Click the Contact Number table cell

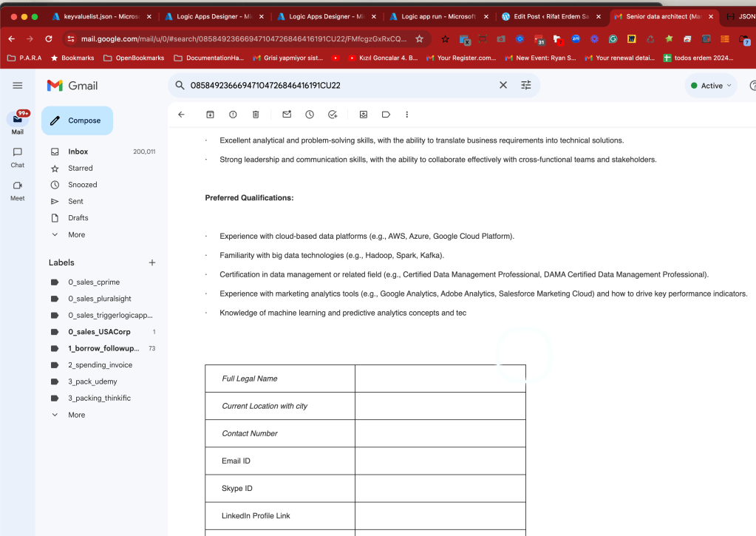280,434
